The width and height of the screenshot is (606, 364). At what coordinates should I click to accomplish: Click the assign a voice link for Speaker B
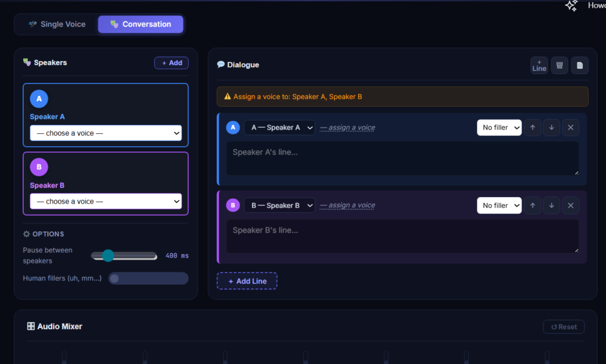coord(347,205)
